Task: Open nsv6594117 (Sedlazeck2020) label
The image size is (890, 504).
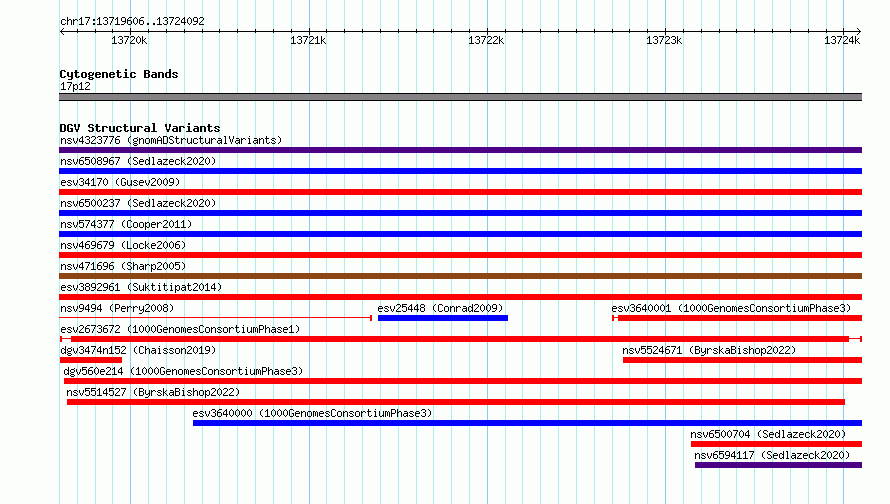Action: click(x=772, y=455)
